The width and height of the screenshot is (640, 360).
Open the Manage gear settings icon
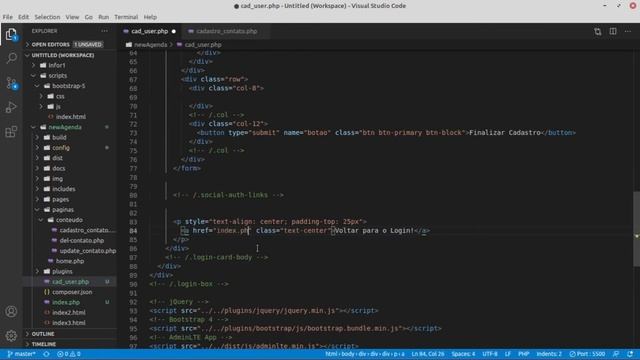pos(11,336)
